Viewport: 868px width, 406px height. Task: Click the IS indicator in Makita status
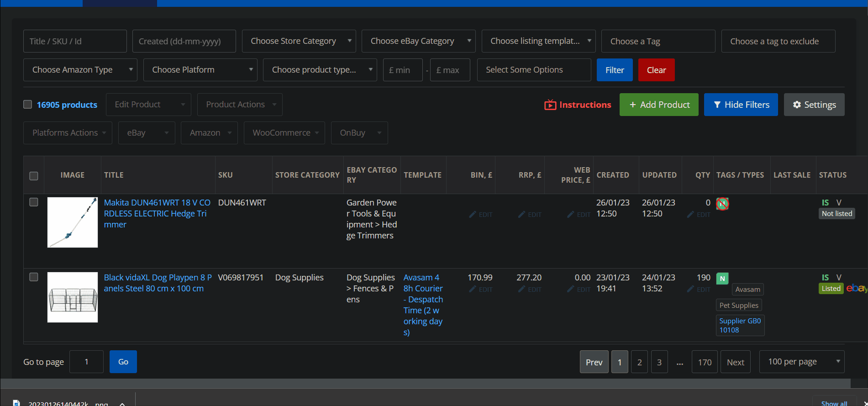(825, 203)
